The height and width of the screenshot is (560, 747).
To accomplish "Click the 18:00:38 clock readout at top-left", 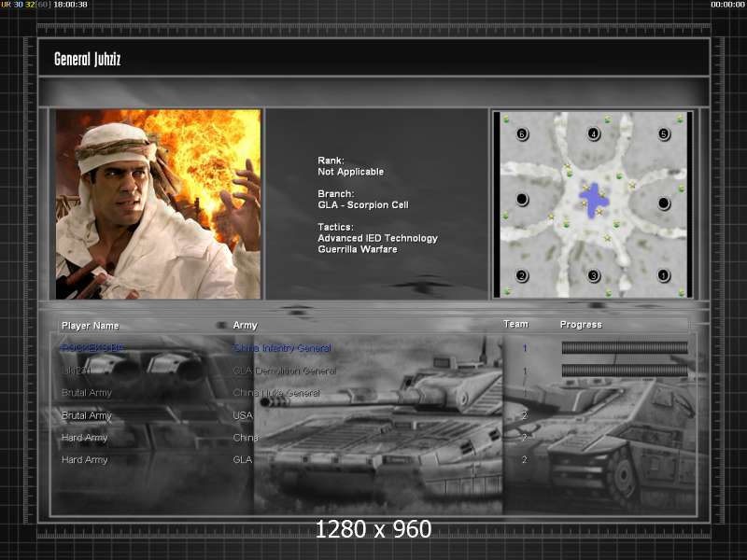I will tap(70, 5).
